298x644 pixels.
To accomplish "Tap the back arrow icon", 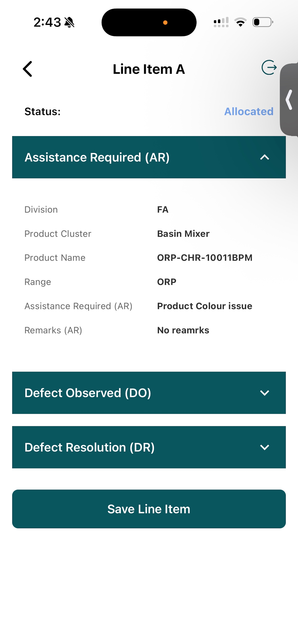I will [x=27, y=69].
